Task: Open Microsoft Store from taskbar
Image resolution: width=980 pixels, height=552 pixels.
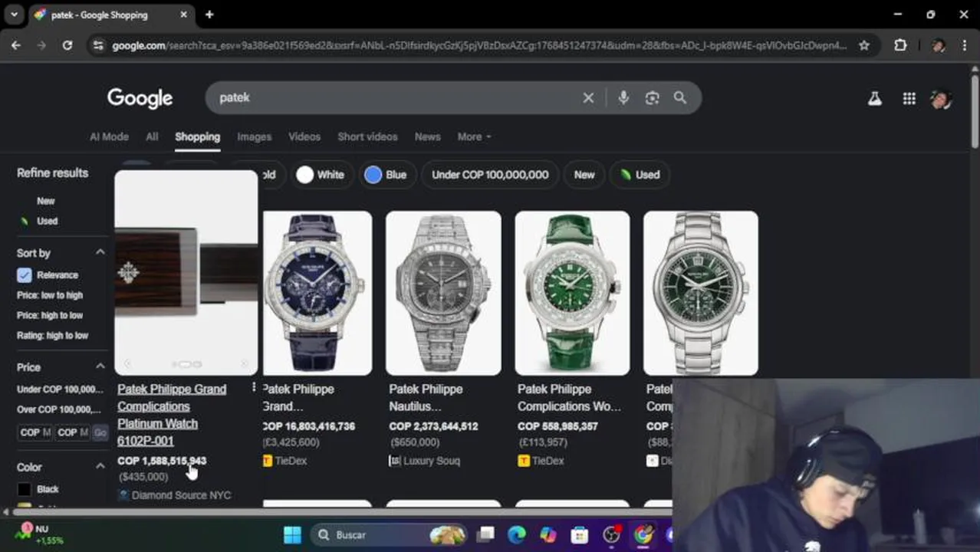Action: 580,534
